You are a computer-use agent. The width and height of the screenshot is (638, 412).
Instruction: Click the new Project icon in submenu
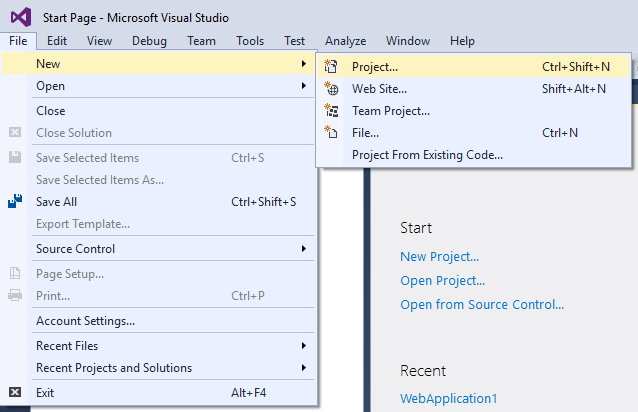[x=331, y=66]
